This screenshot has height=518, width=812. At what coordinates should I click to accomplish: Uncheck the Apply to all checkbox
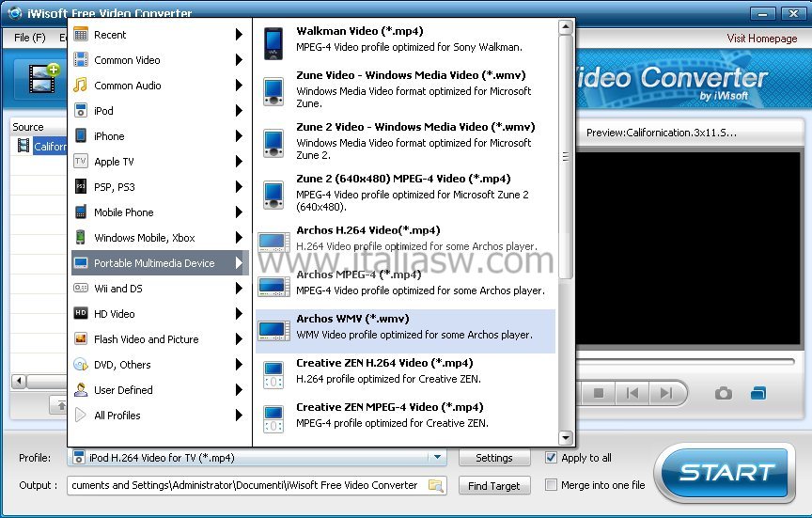click(551, 458)
